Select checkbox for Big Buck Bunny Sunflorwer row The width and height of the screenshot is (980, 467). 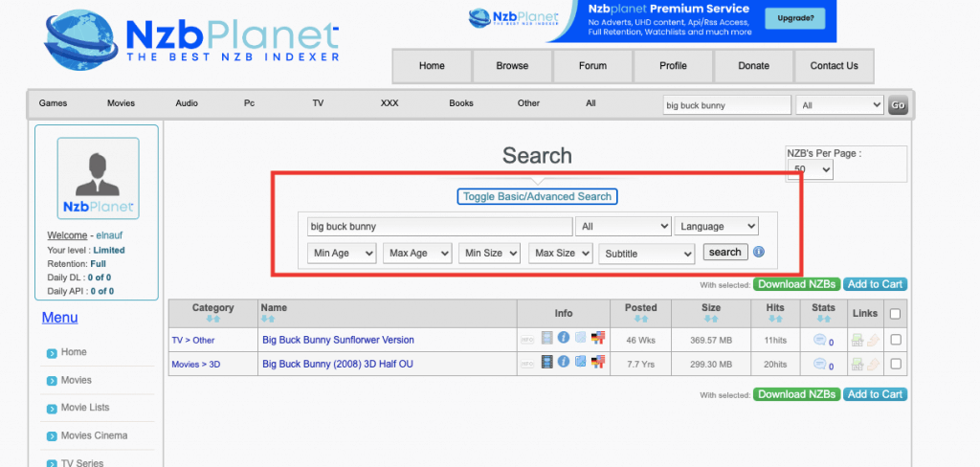[x=896, y=340]
